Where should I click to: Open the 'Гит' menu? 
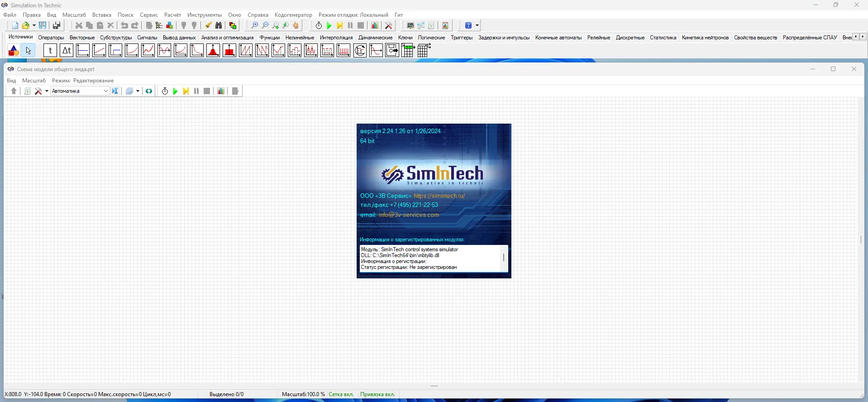coord(398,15)
